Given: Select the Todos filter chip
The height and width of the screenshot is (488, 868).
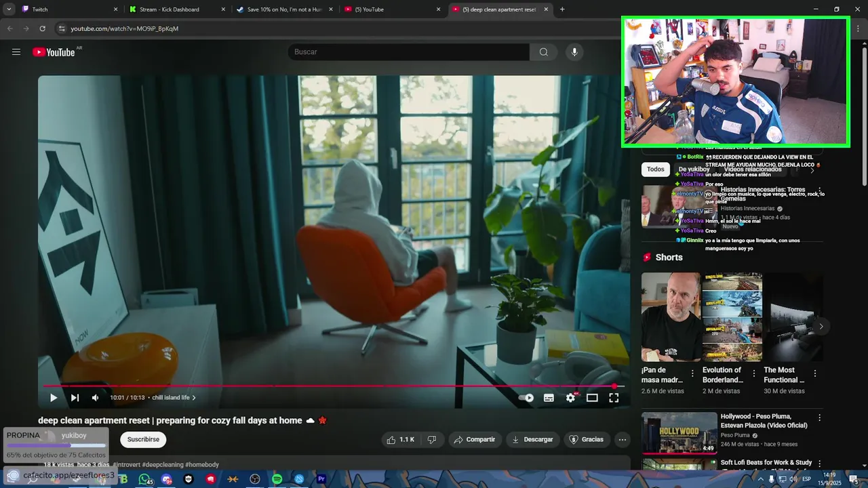Looking at the screenshot, I should [656, 169].
